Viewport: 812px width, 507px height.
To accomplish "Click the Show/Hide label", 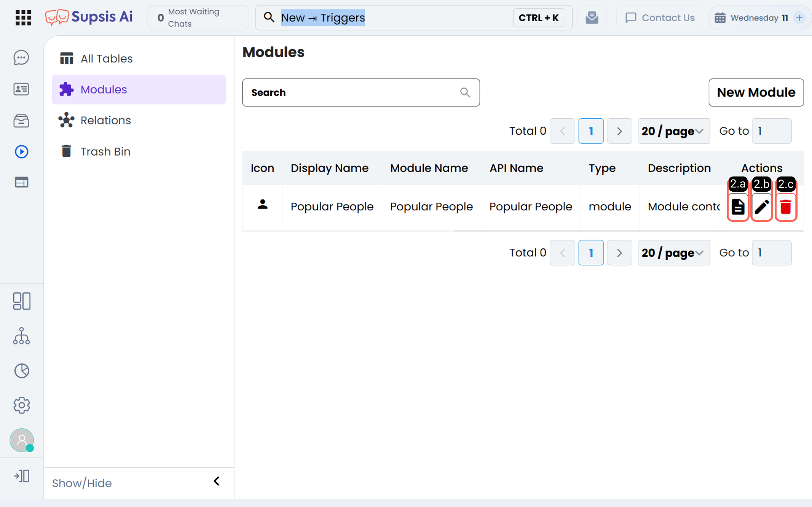I will (82, 483).
